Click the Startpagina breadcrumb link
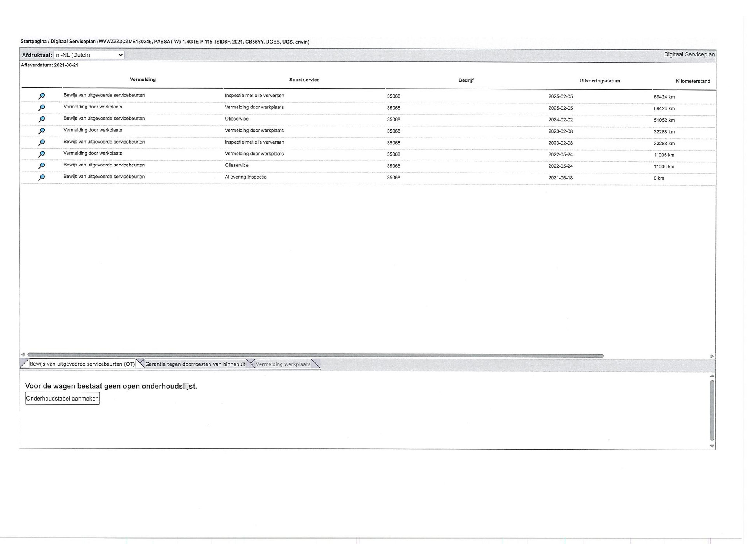 tap(33, 42)
